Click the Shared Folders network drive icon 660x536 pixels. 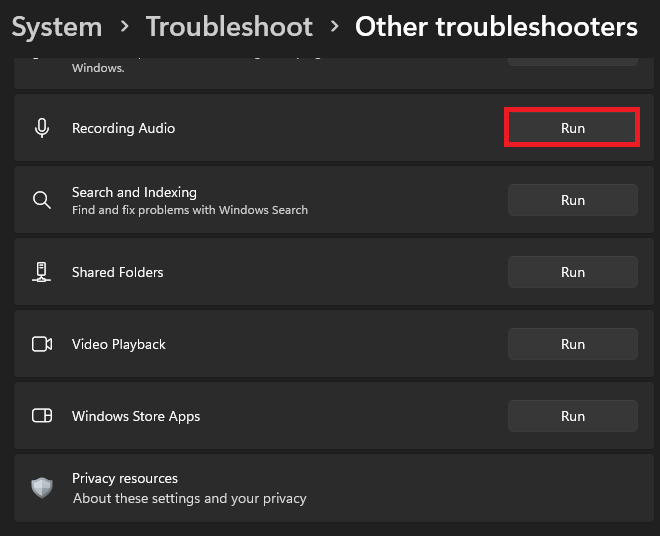(x=42, y=272)
